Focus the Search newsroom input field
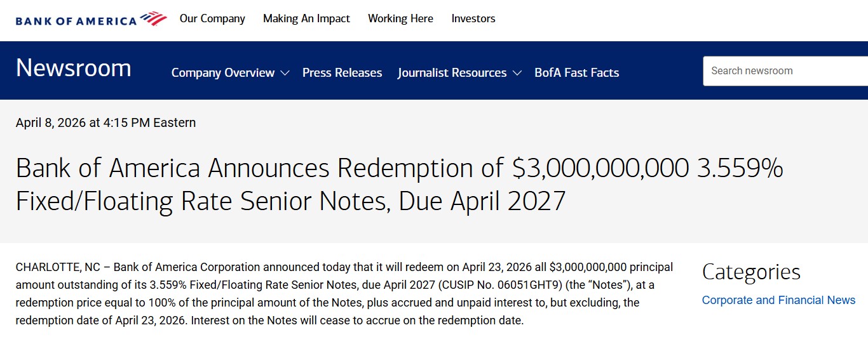Screen dimensions: 868x344 pos(785,71)
